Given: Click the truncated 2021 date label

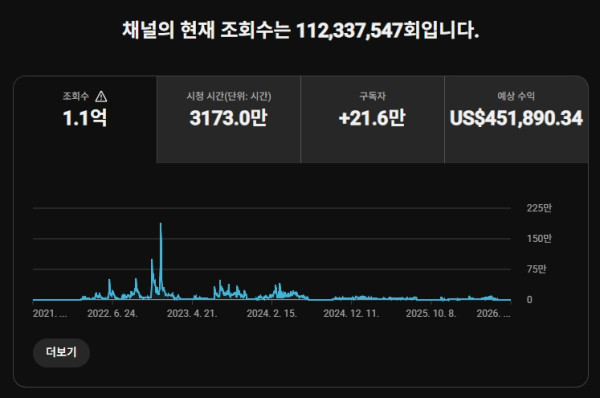Looking at the screenshot, I should pos(50,313).
